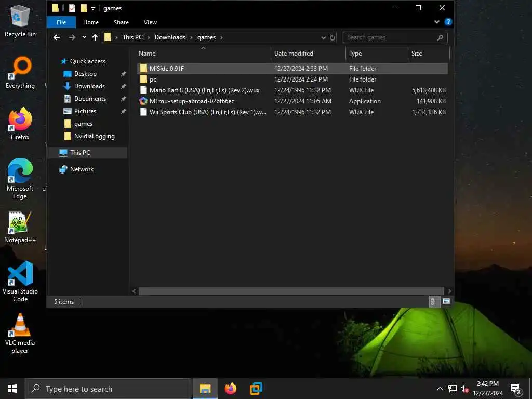
Task: Open Firefox from the taskbar
Action: [x=231, y=389]
